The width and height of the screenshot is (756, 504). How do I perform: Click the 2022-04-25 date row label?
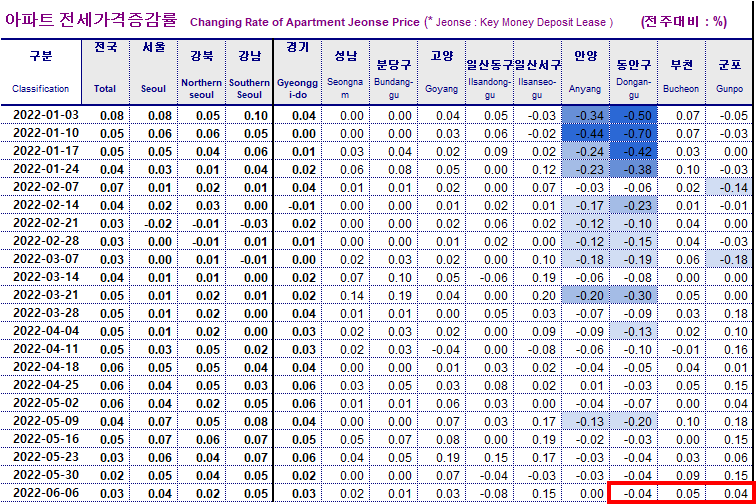coord(46,385)
